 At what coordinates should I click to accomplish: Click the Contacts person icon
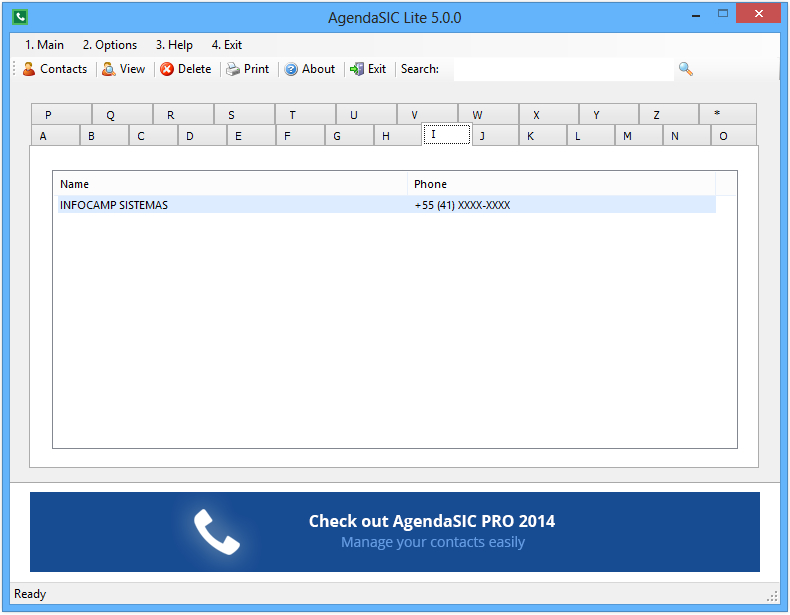(29, 69)
